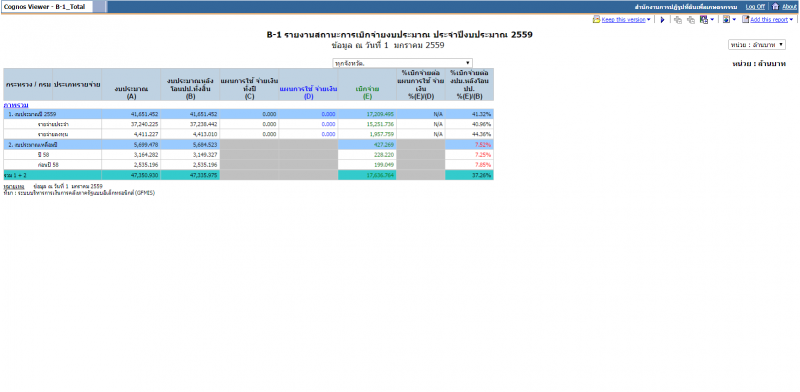Click the underlined note link below table

click(x=14, y=187)
